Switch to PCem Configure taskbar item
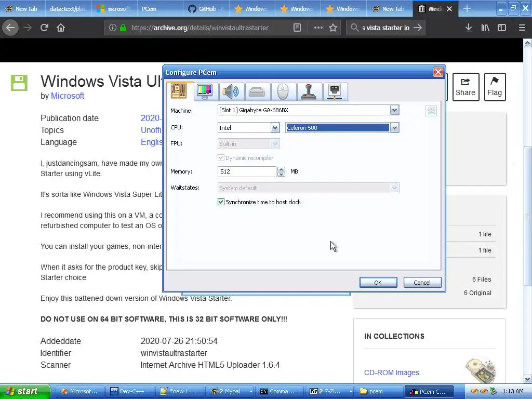The height and width of the screenshot is (399, 532). point(430,391)
